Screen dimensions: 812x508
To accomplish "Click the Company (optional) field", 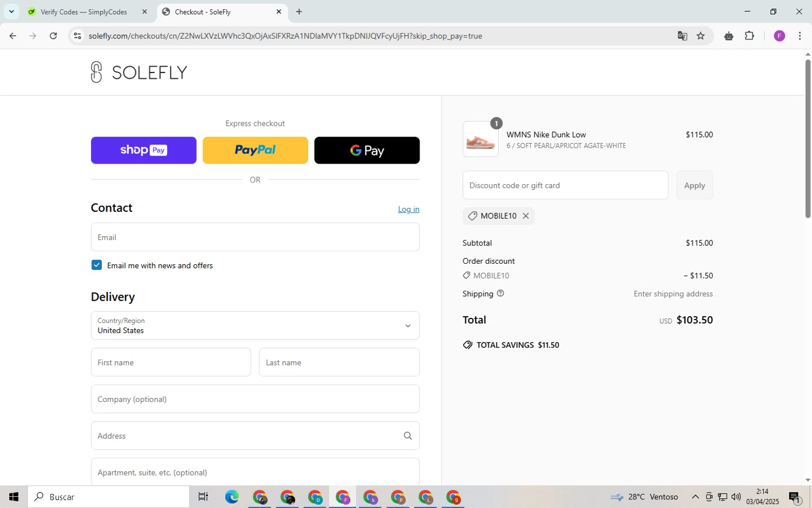I will coord(255,399).
